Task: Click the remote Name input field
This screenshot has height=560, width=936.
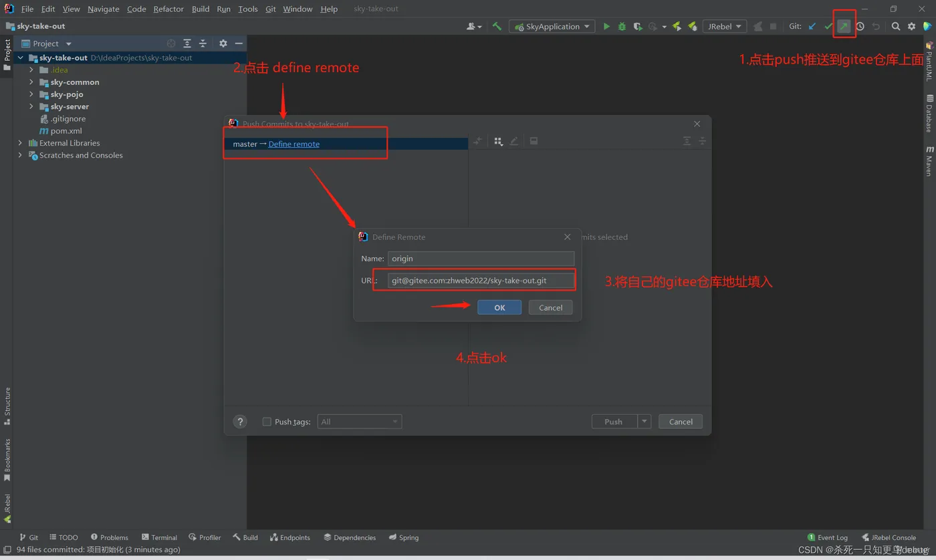Action: [x=481, y=259]
